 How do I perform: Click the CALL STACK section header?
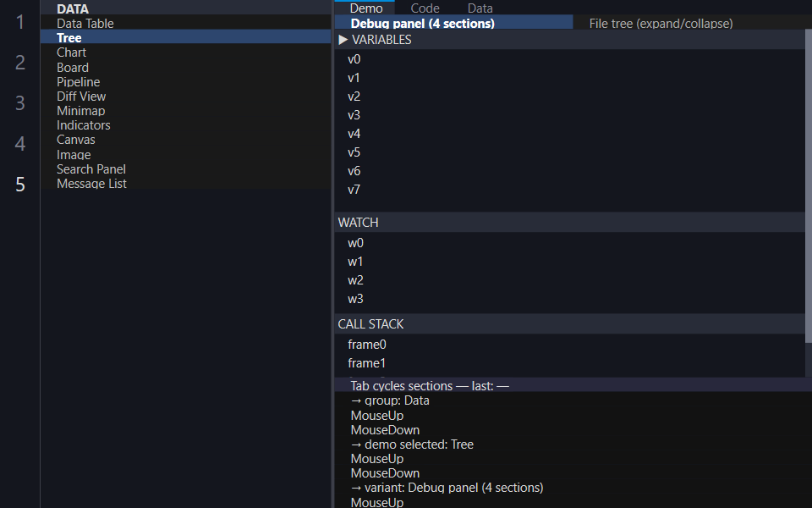[x=569, y=324]
